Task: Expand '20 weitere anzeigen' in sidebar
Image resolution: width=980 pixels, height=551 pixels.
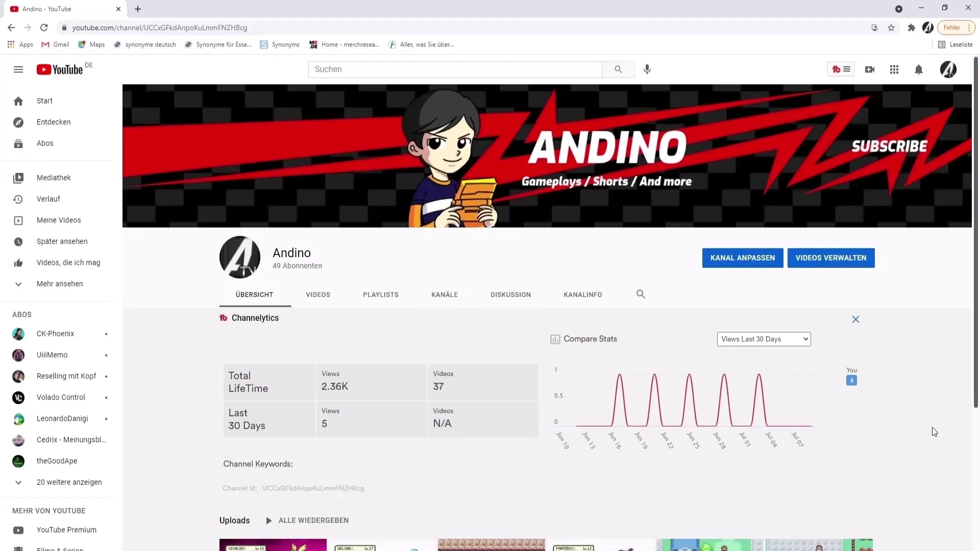Action: tap(69, 482)
